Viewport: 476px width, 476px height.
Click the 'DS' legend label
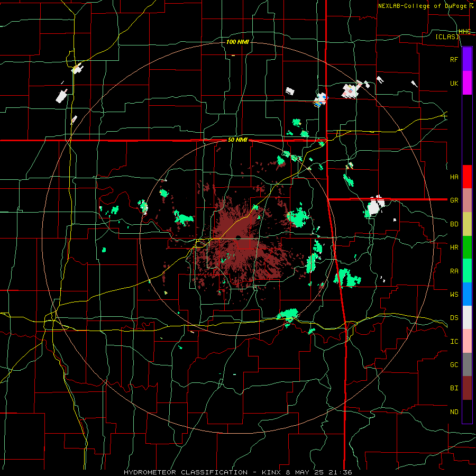tap(454, 318)
